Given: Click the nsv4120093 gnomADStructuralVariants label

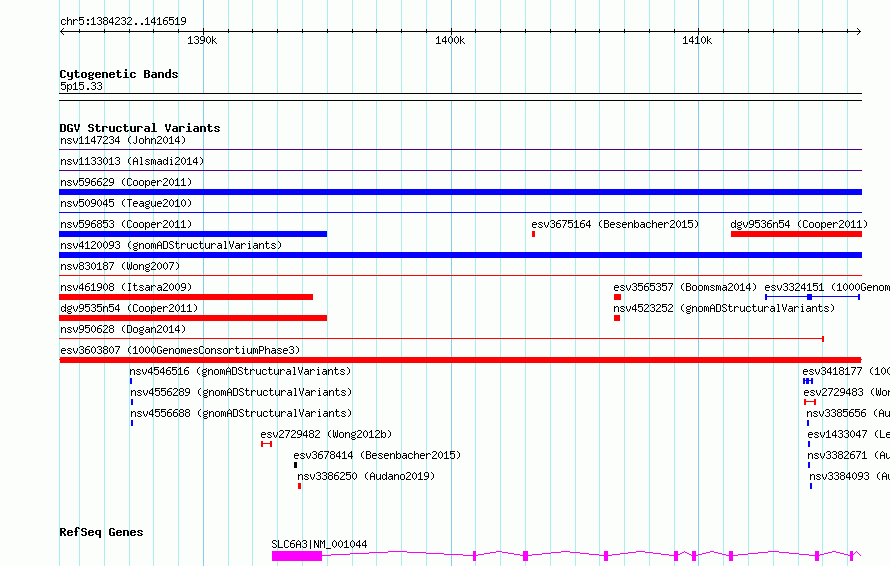Looking at the screenshot, I should (171, 245).
